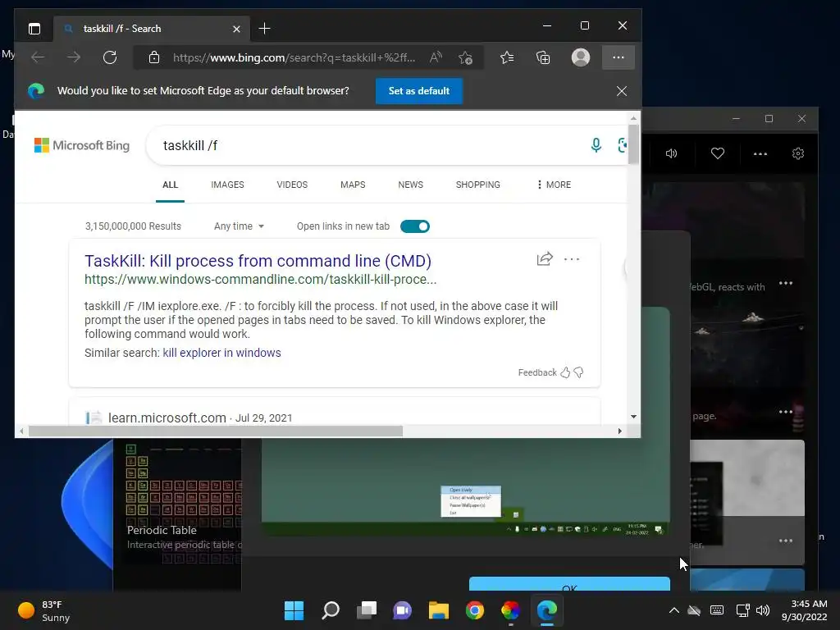The height and width of the screenshot is (630, 840).
Task: Open taskbar Search
Action: (330, 610)
